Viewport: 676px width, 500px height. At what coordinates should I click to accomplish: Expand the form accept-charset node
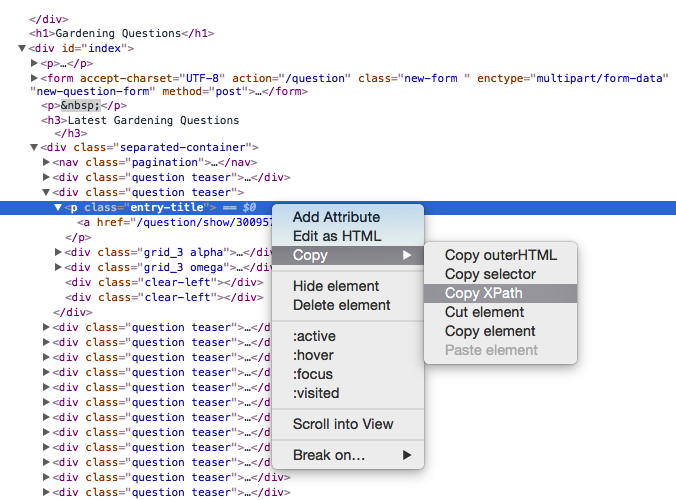tap(35, 78)
